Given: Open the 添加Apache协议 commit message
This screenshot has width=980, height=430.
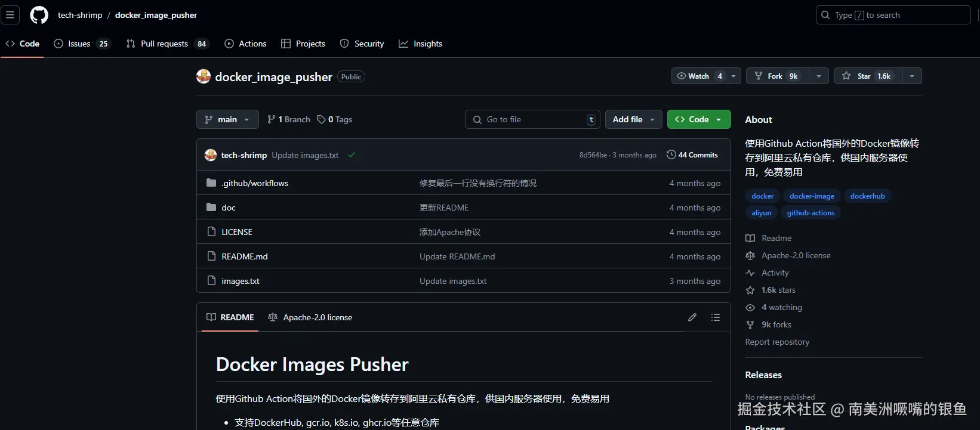Looking at the screenshot, I should click(450, 232).
